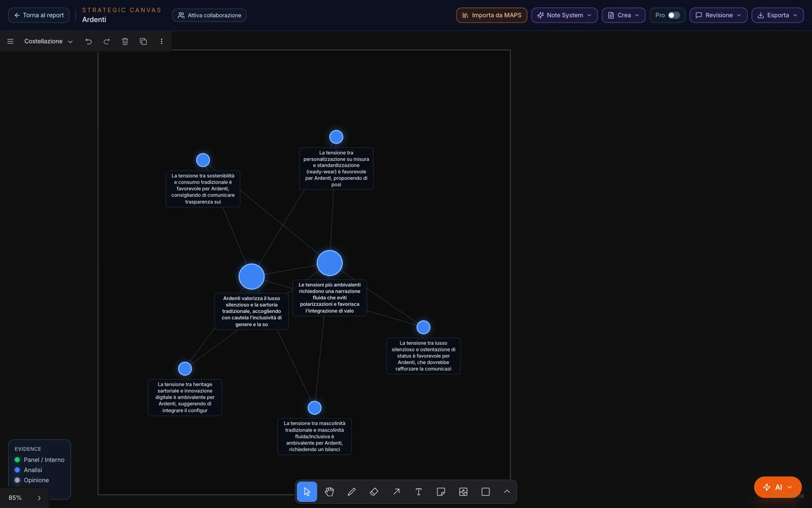Open the Esporta dropdown
This screenshot has height=508, width=812.
777,15
